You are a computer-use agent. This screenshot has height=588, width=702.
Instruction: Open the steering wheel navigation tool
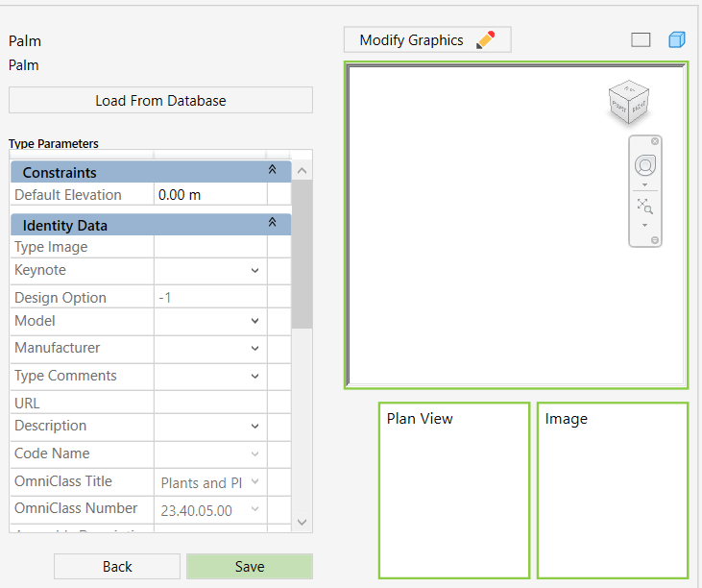point(645,165)
